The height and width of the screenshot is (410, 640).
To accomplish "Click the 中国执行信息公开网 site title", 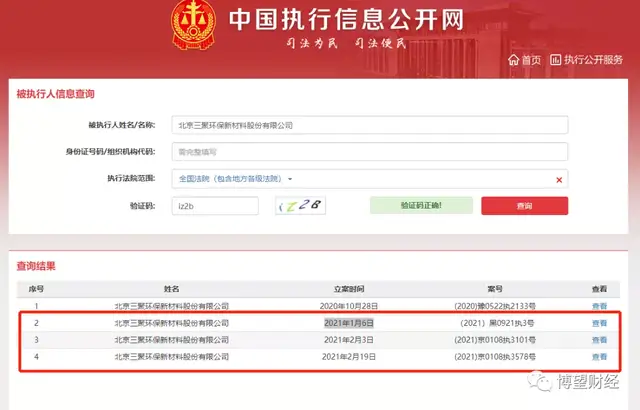I will click(346, 20).
